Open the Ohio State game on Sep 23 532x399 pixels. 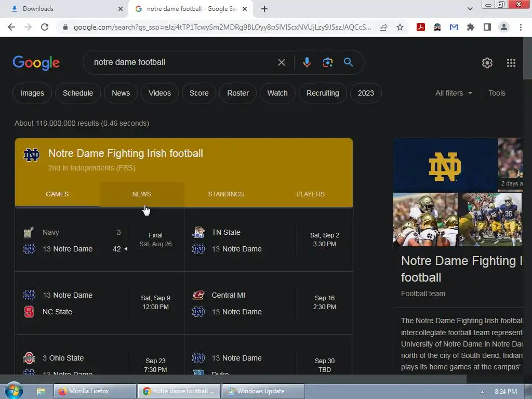pyautogui.click(x=99, y=354)
